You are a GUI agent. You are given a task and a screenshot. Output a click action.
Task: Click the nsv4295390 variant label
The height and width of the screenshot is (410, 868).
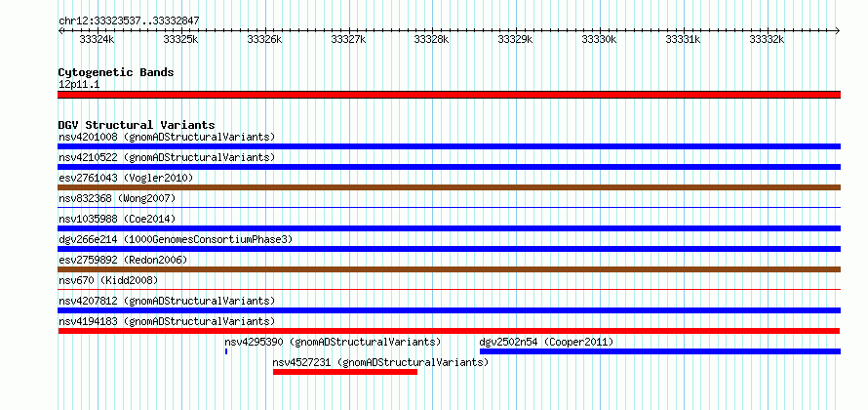pyautogui.click(x=333, y=342)
